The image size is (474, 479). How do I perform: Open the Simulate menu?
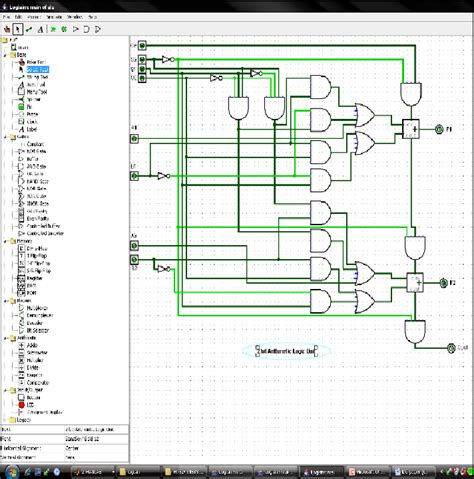54,17
